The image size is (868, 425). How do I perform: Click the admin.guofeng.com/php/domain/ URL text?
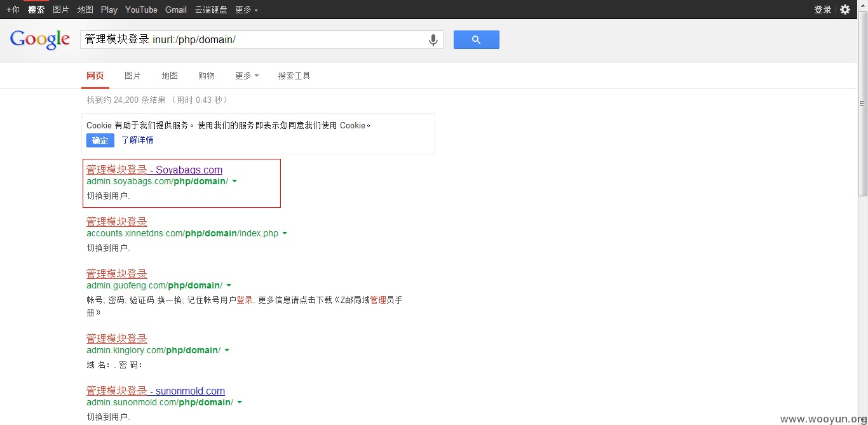(x=154, y=285)
